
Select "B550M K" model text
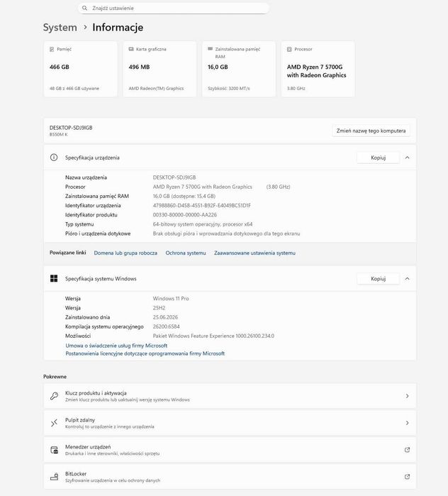pyautogui.click(x=58, y=134)
